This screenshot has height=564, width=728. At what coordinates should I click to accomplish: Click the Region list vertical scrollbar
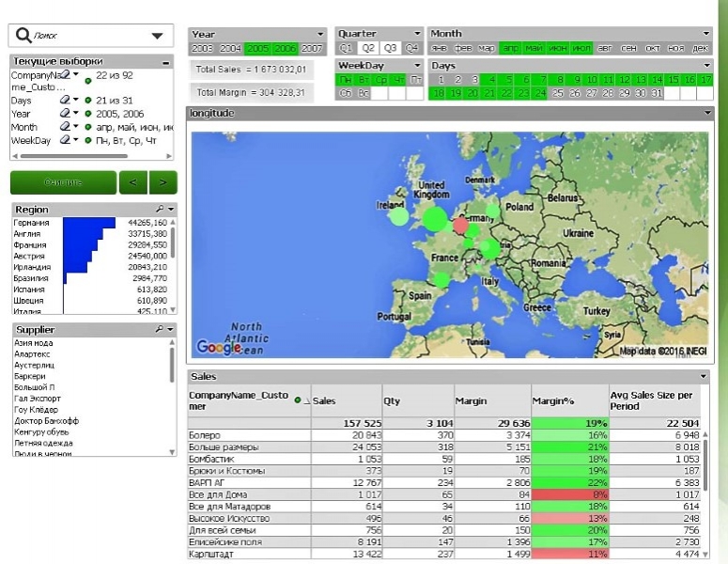(x=173, y=242)
